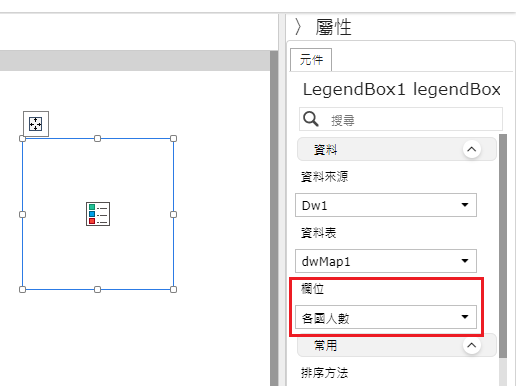Open the 資料表 dwMap1 dropdown
Screen dimensions: 517x386
coord(386,261)
